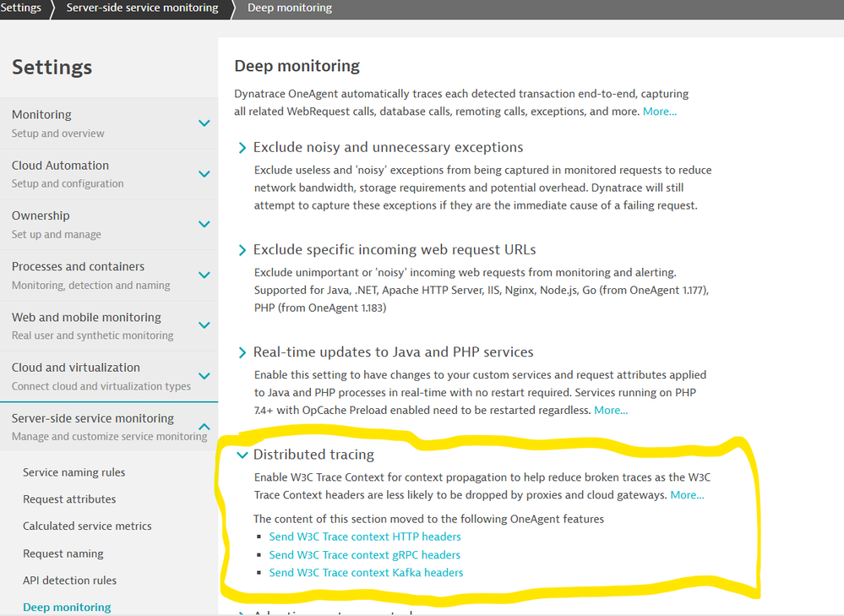Open Service naming rules page
The width and height of the screenshot is (844, 616).
pyautogui.click(x=74, y=472)
